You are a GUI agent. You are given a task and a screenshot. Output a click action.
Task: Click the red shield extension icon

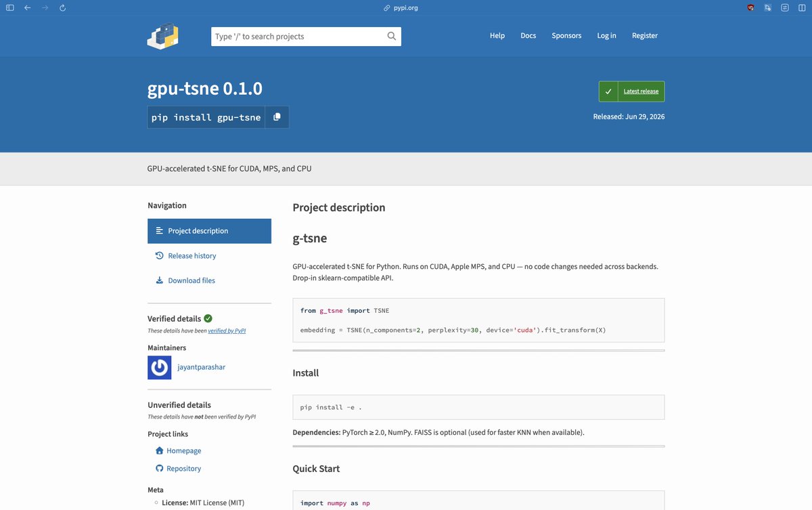(x=750, y=8)
